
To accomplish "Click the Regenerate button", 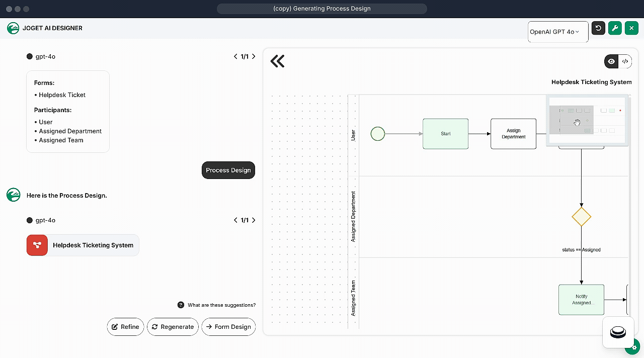I will click(173, 327).
